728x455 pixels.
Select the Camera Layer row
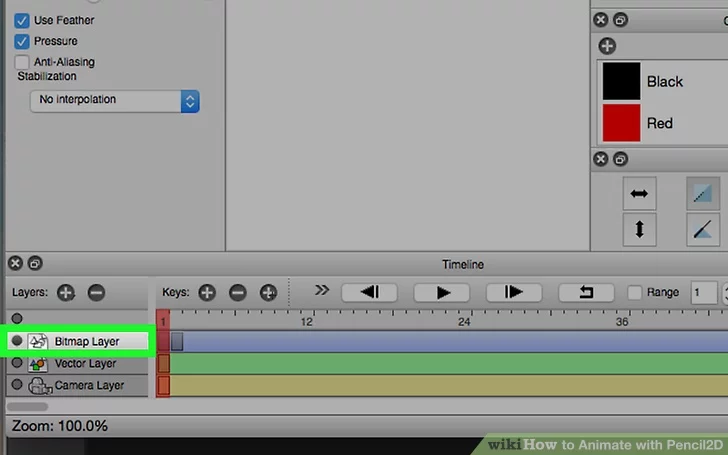click(x=78, y=385)
